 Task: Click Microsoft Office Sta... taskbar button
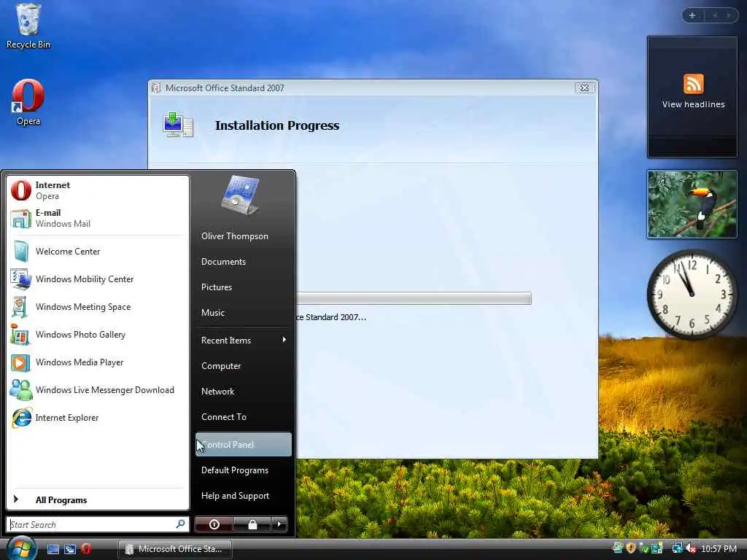[175, 549]
